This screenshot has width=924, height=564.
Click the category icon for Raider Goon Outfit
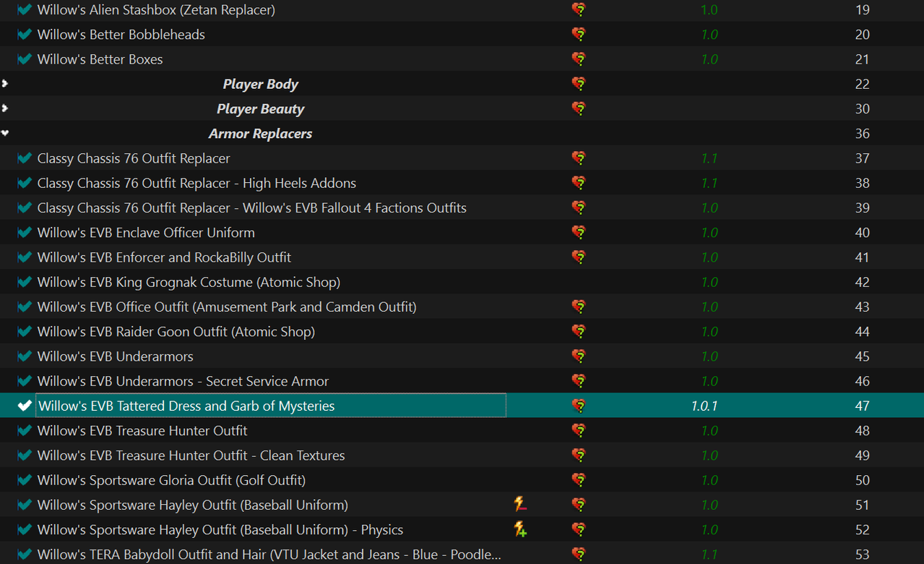(x=579, y=331)
